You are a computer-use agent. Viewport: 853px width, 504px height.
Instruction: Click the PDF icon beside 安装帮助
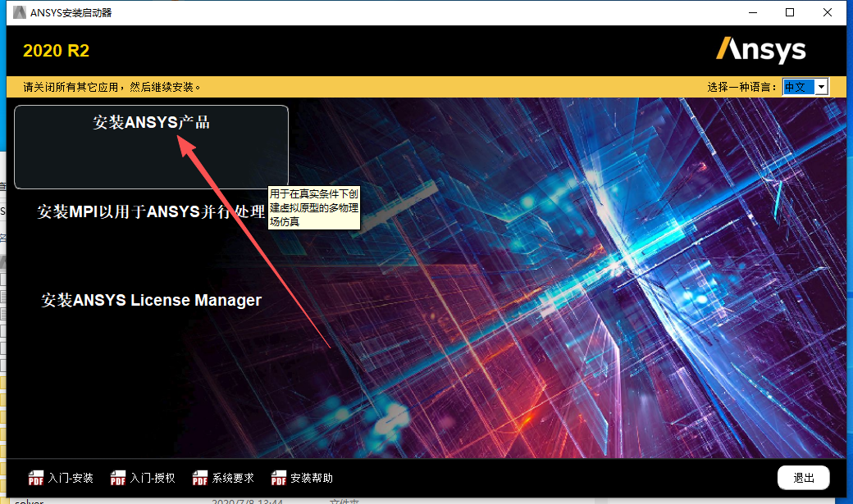tap(279, 478)
